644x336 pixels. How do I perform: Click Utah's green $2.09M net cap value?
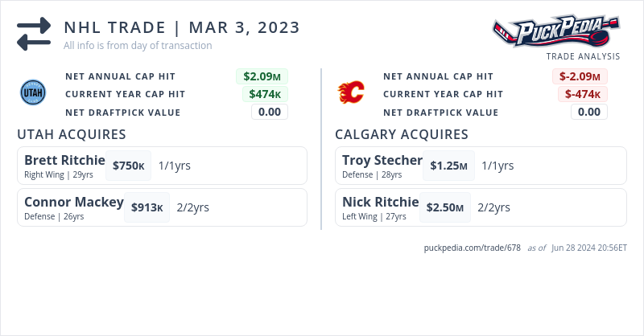(262, 76)
